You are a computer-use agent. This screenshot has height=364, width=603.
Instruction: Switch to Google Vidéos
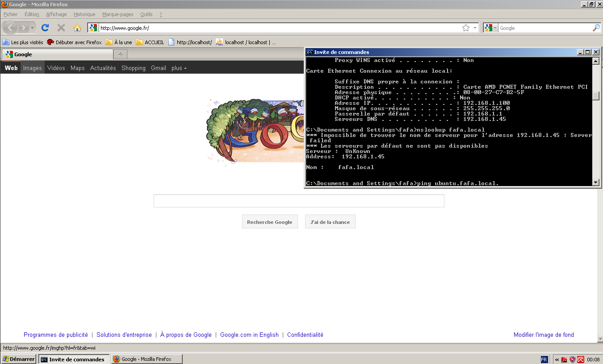56,68
